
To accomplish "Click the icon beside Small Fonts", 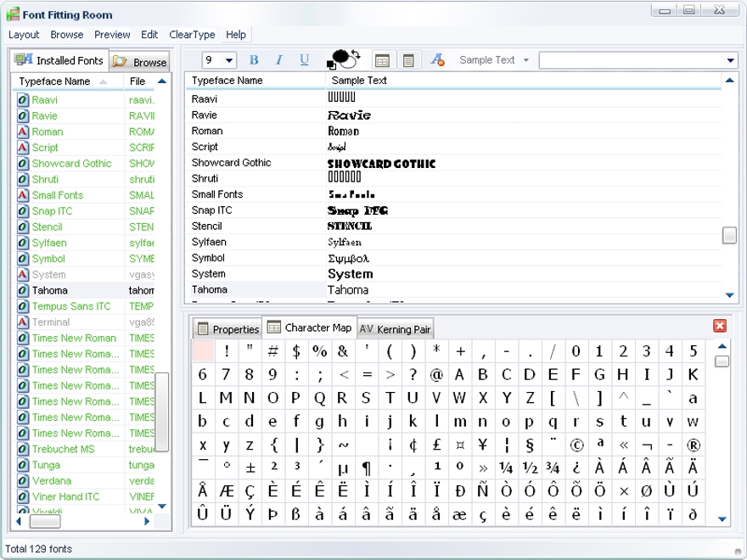I will click(x=22, y=195).
